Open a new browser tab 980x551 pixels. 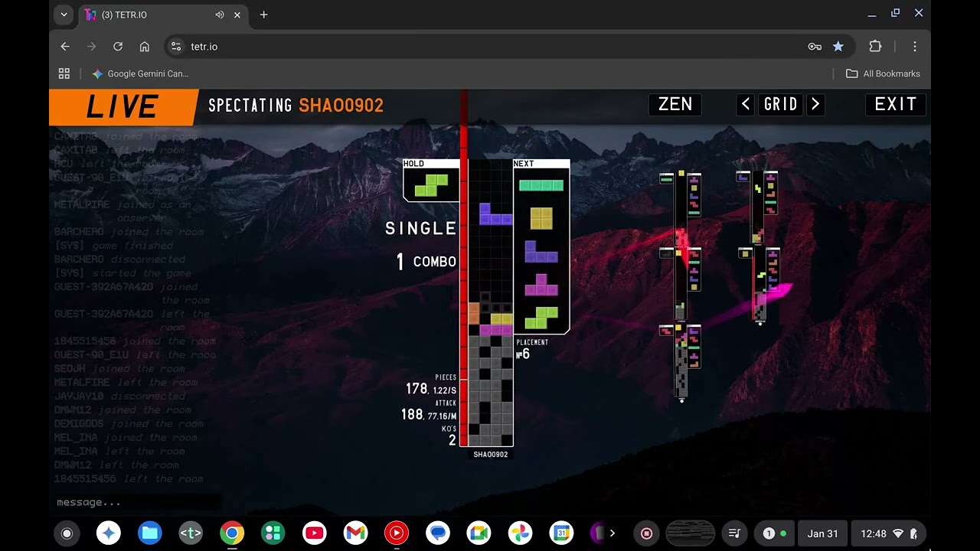click(263, 15)
